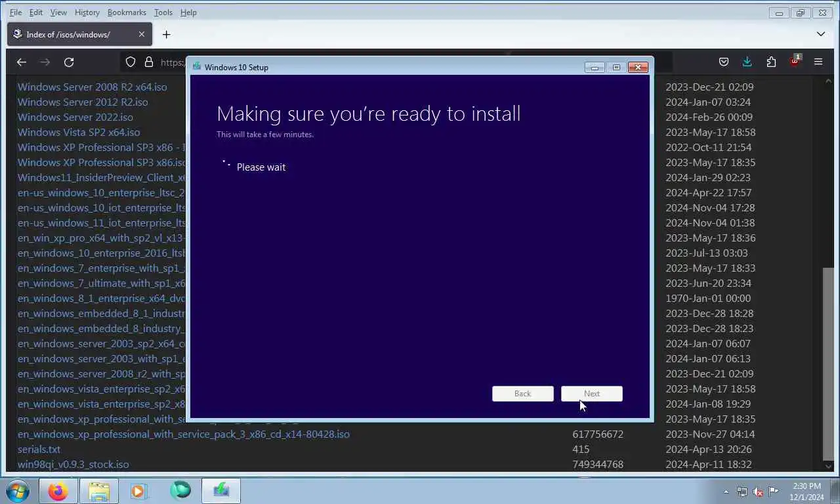Open the Tools menu

point(163,12)
